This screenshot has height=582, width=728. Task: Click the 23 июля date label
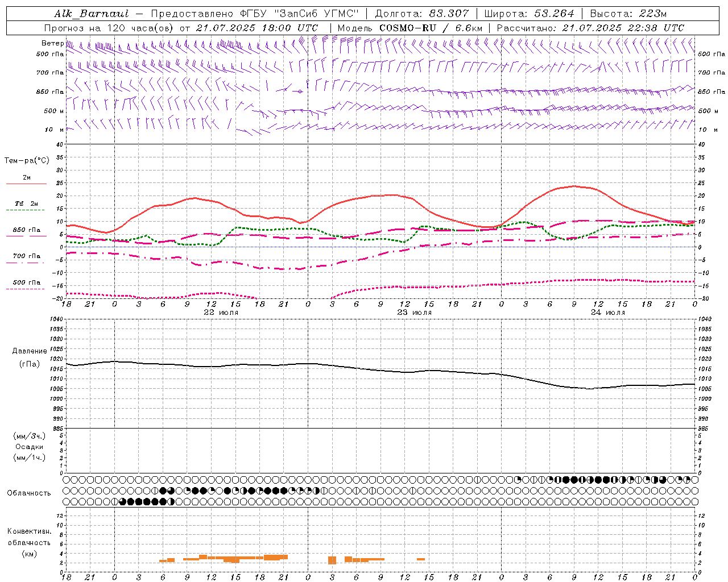tap(415, 313)
